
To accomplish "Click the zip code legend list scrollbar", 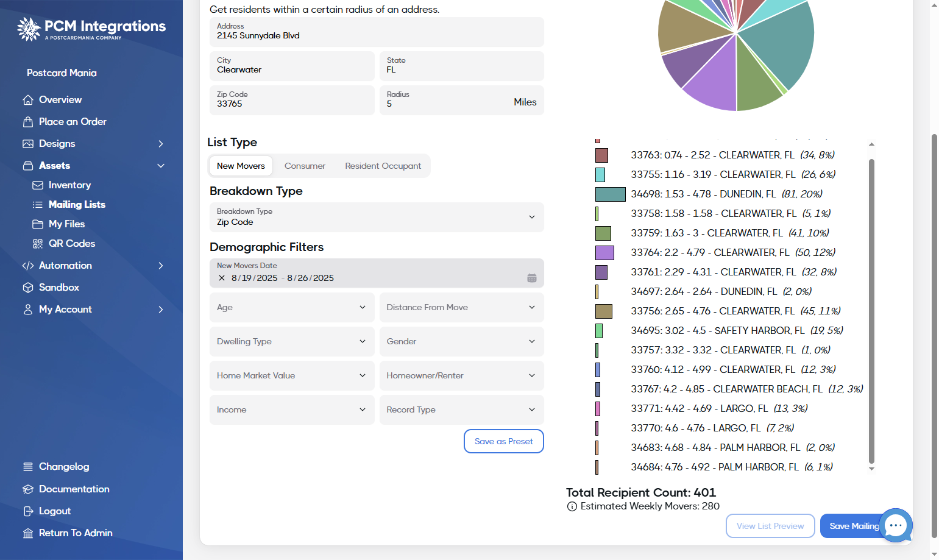I will (x=871, y=311).
